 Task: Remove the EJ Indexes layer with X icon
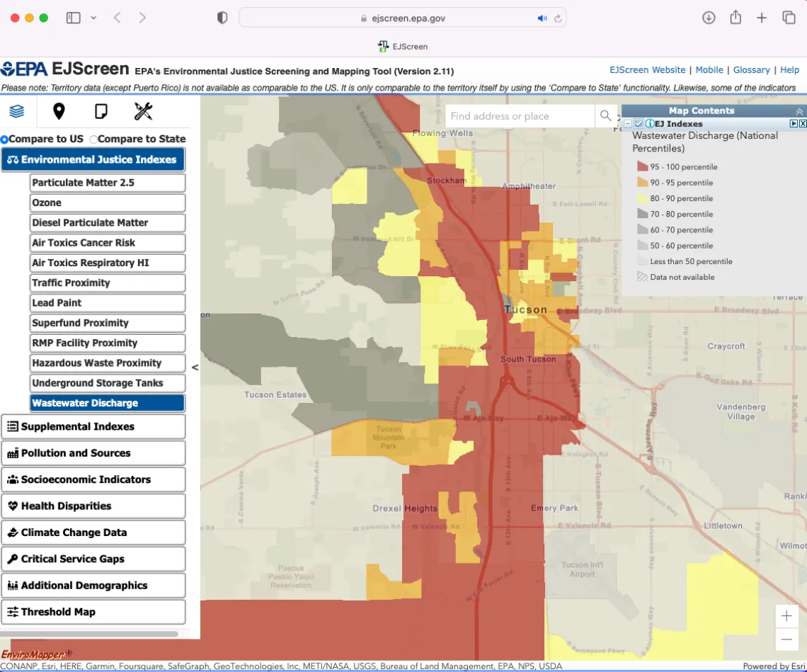pyautogui.click(x=803, y=124)
